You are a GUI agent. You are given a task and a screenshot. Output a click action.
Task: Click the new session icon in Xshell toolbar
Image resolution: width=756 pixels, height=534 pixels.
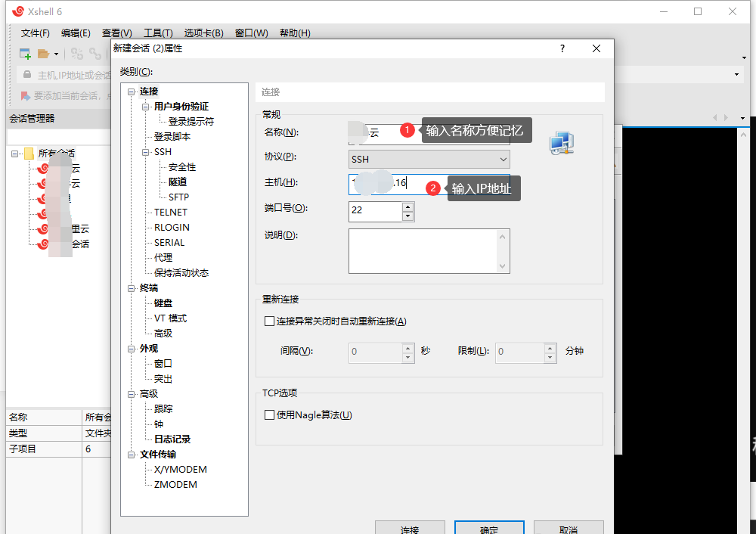(x=25, y=54)
